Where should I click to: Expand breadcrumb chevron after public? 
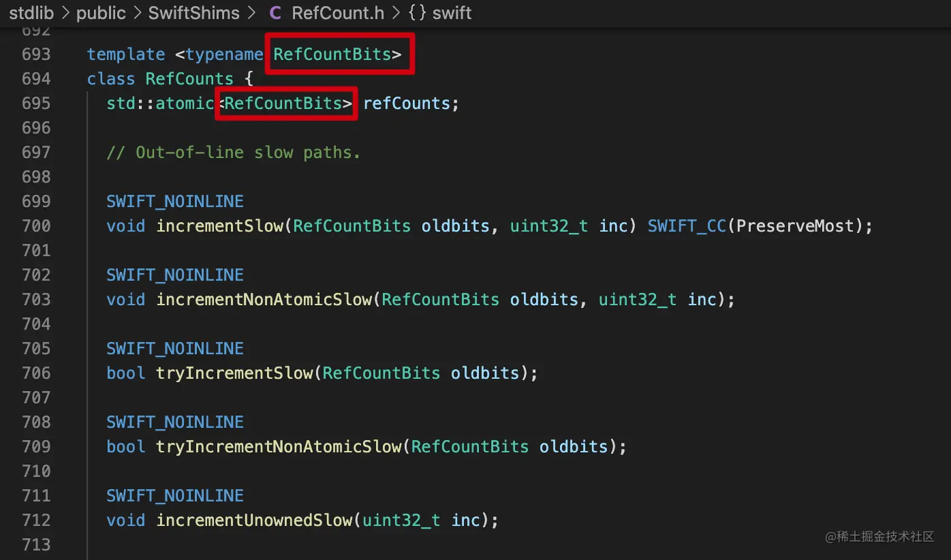pos(137,13)
